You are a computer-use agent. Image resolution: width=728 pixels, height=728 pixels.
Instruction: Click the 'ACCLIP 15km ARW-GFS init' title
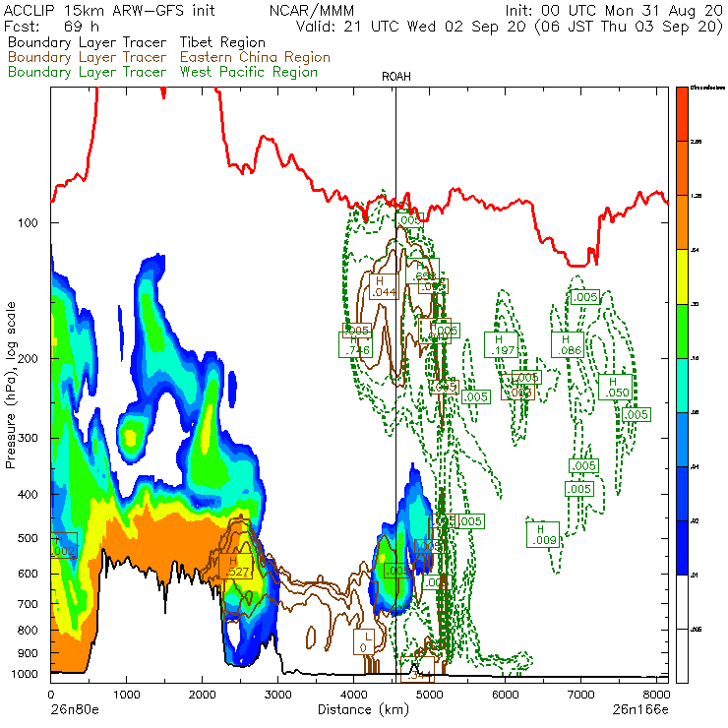[x=109, y=10]
